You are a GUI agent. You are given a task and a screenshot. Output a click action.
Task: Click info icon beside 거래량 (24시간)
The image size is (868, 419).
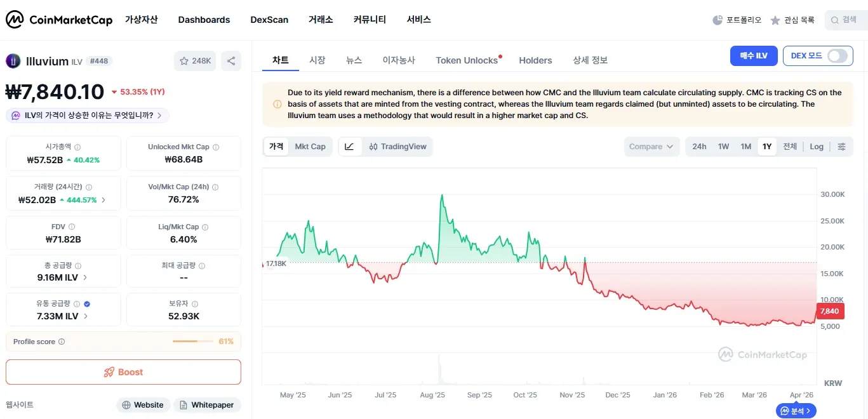88,187
